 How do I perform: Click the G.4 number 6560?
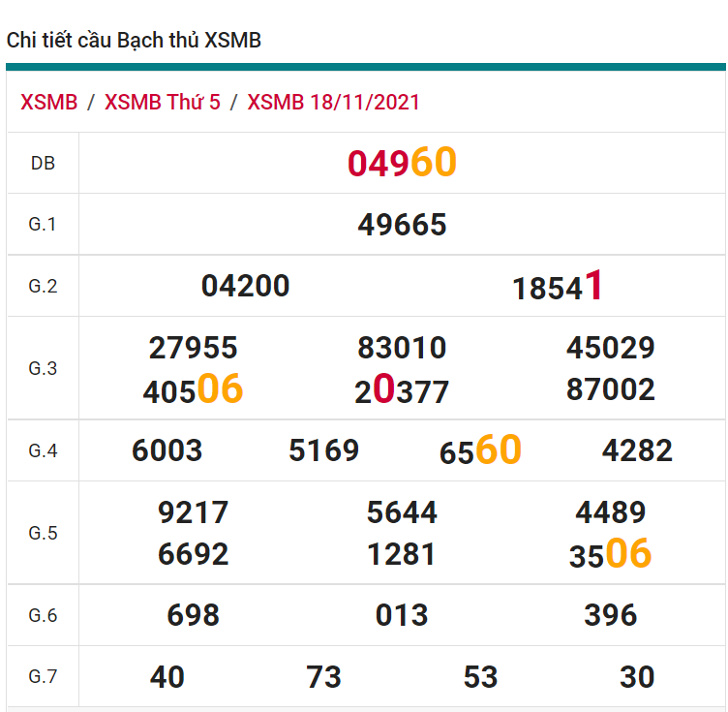pos(480,451)
